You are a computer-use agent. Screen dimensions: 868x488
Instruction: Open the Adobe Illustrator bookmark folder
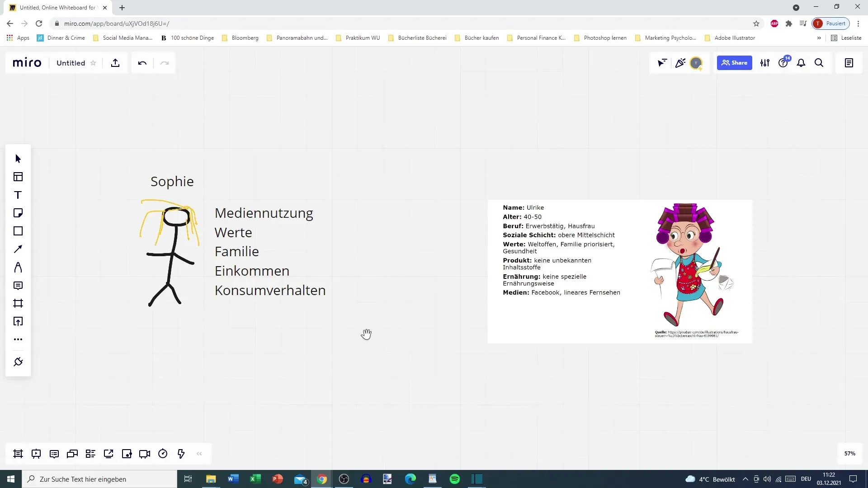pyautogui.click(x=730, y=38)
